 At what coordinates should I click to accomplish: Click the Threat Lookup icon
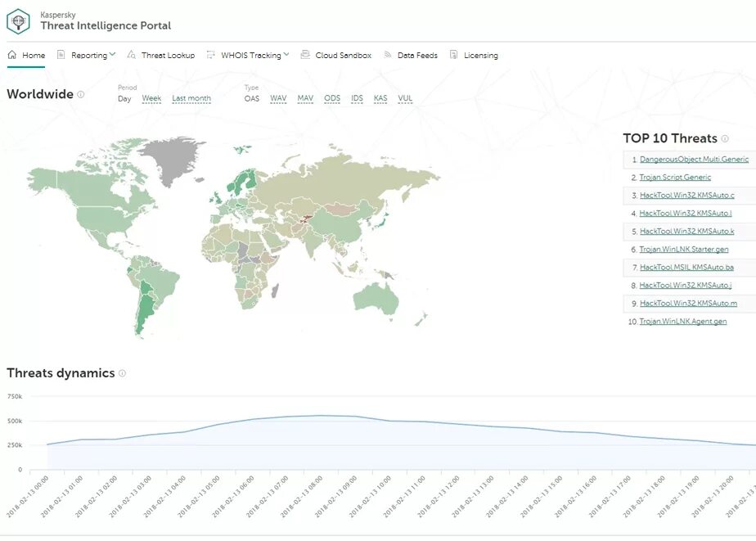(131, 55)
